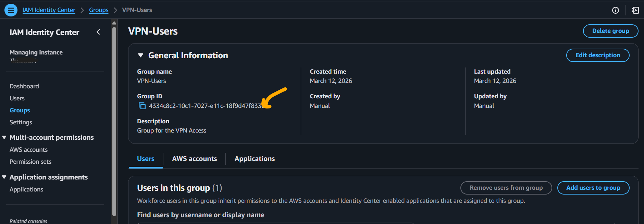This screenshot has width=644, height=224.
Task: Open Permission sets in sidebar
Action: pyautogui.click(x=30, y=162)
